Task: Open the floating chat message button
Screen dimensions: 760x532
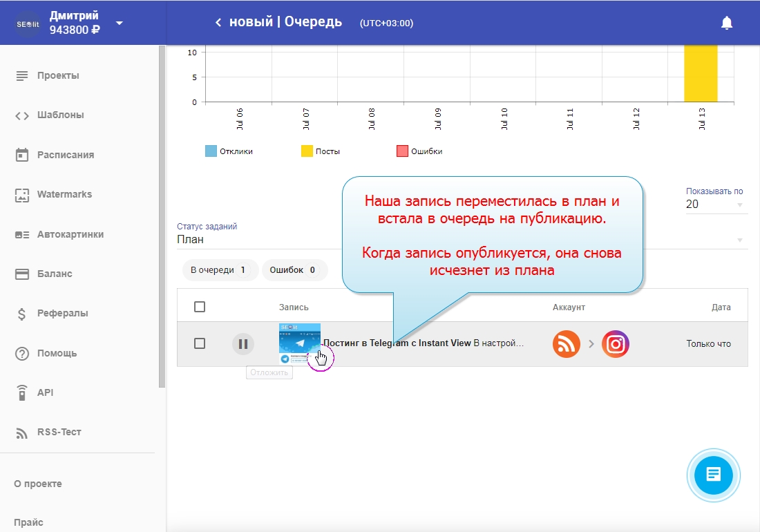Action: click(x=713, y=475)
